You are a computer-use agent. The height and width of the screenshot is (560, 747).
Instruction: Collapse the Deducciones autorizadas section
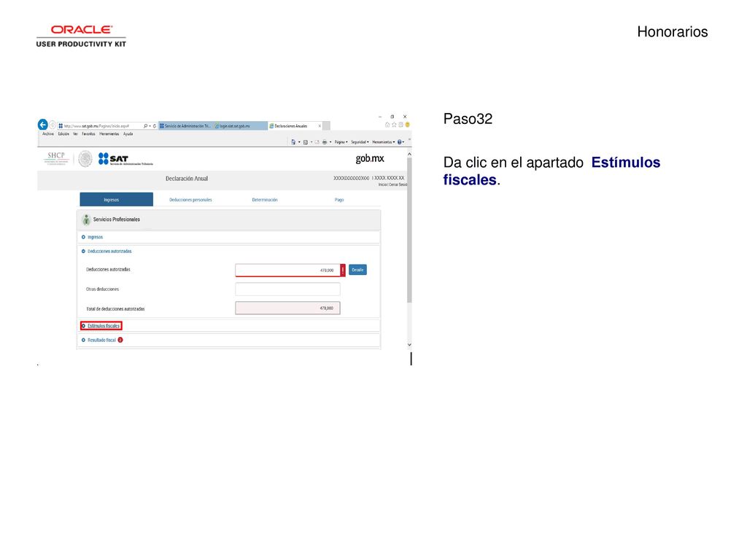[107, 252]
